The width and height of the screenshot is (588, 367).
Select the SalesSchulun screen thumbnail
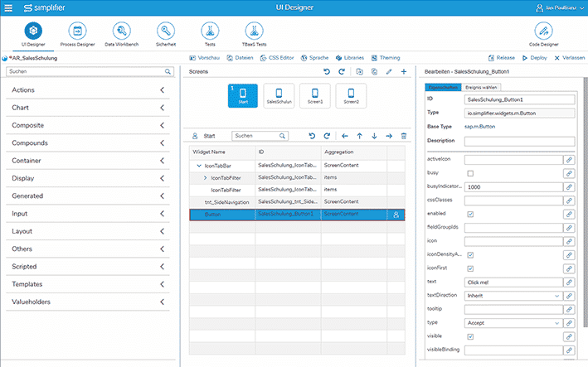pos(279,96)
